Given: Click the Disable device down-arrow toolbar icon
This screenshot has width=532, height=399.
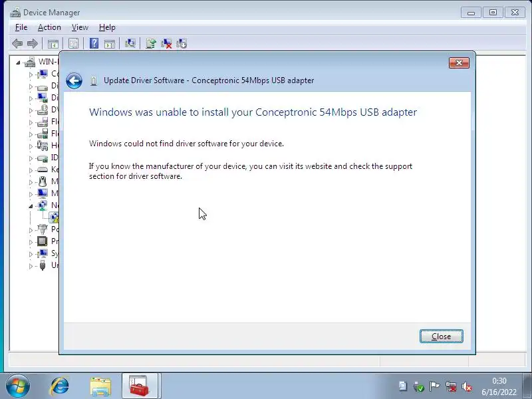Looking at the screenshot, I should [182, 43].
